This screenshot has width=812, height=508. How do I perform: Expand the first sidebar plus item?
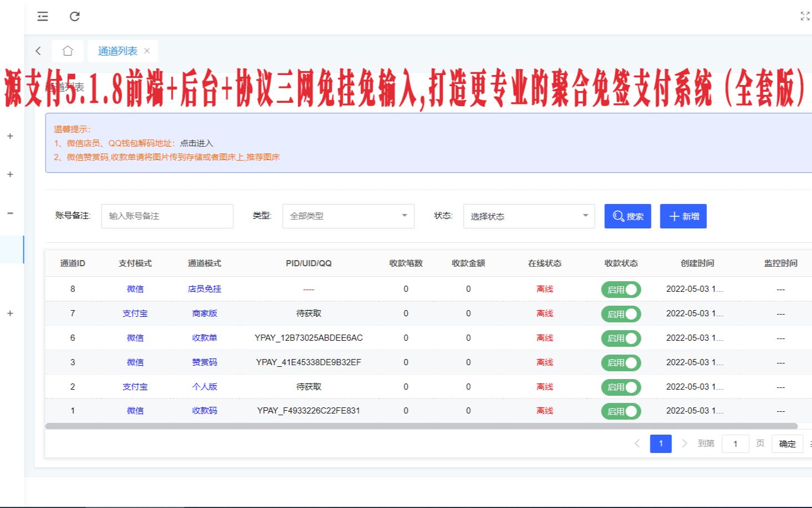tap(10, 136)
